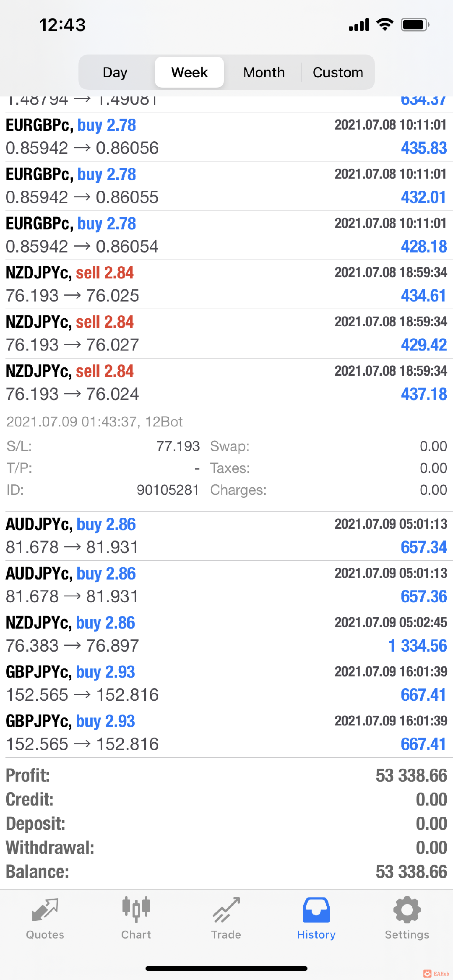Switch period to Day

click(115, 73)
